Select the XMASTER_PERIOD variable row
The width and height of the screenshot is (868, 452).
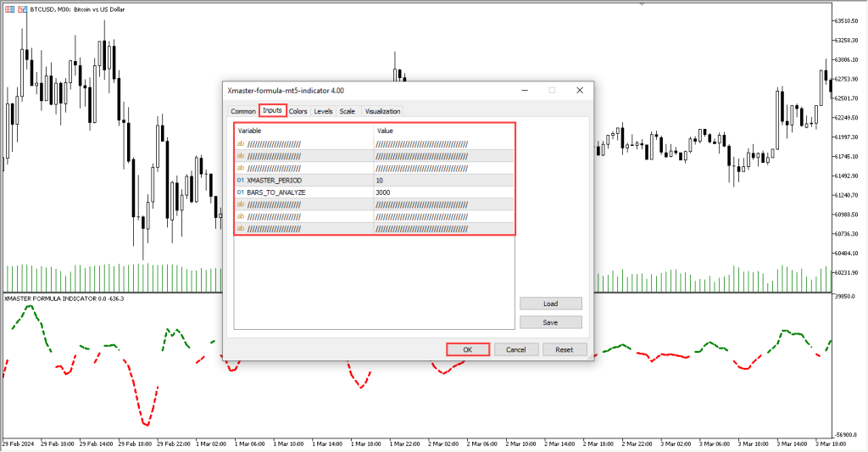click(x=374, y=181)
